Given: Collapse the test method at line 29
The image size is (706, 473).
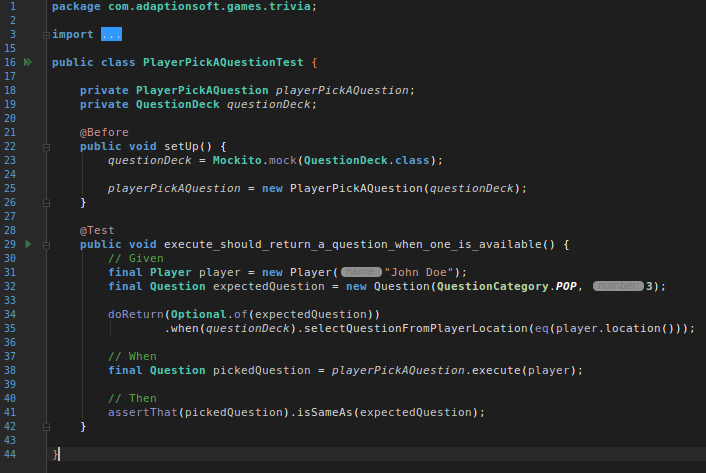Looking at the screenshot, I should pos(46,245).
